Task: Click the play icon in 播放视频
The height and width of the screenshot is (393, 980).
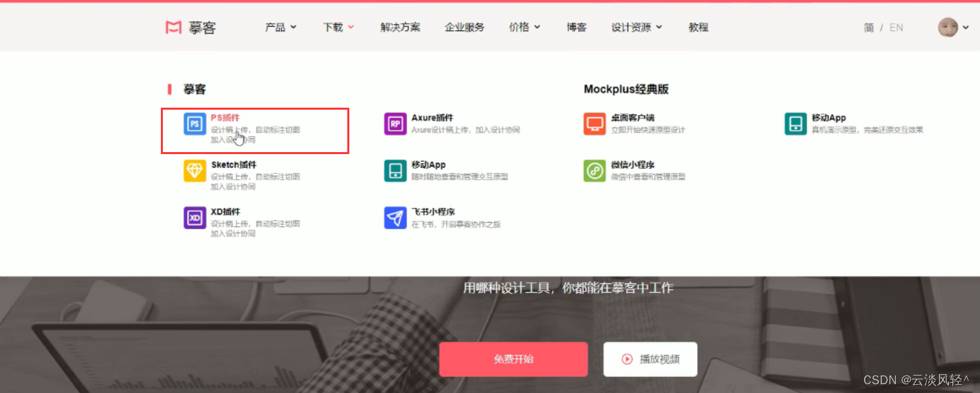Action: (x=627, y=359)
